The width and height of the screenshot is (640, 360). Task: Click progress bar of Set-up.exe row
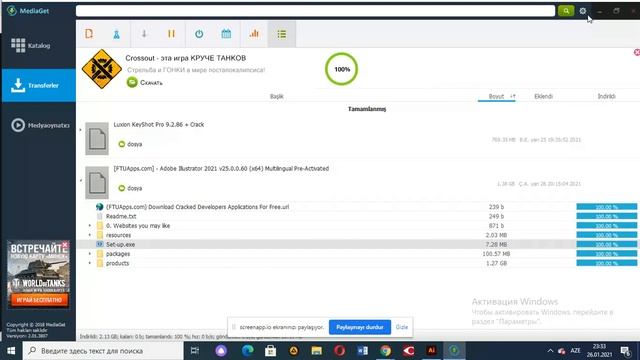pos(607,244)
